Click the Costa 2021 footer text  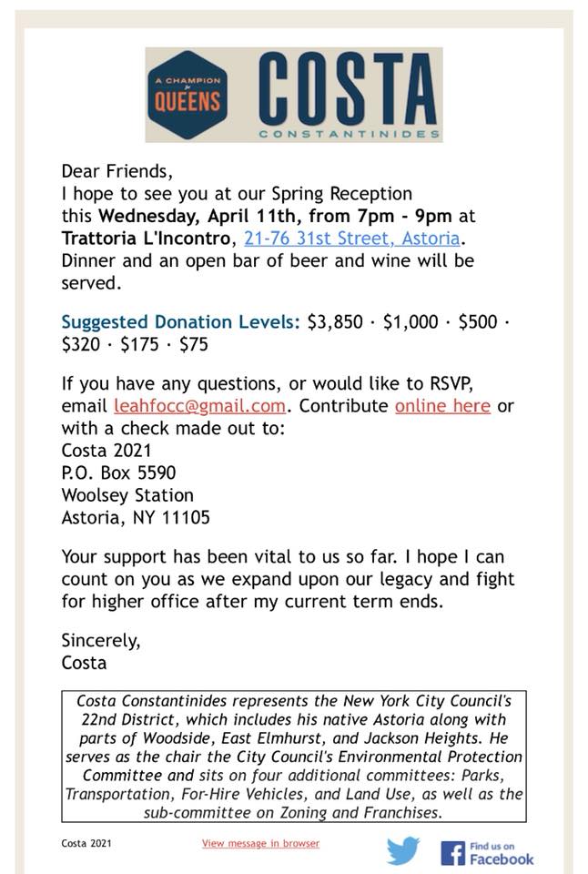pos(86,844)
